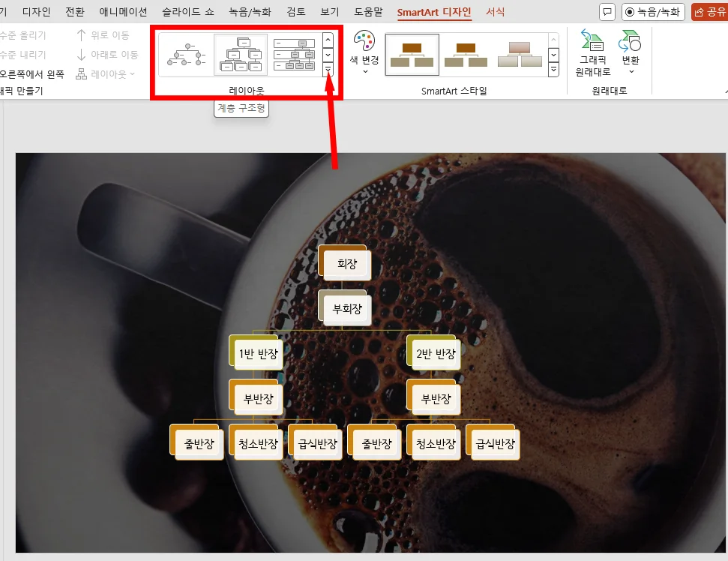
Task: Open the 보기 ribbon tab
Action: point(330,11)
